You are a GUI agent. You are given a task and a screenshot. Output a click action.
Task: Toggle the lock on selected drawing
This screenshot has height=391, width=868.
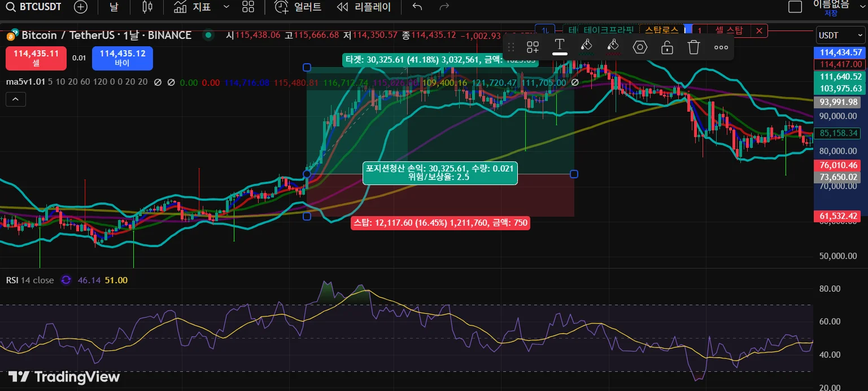coord(667,47)
